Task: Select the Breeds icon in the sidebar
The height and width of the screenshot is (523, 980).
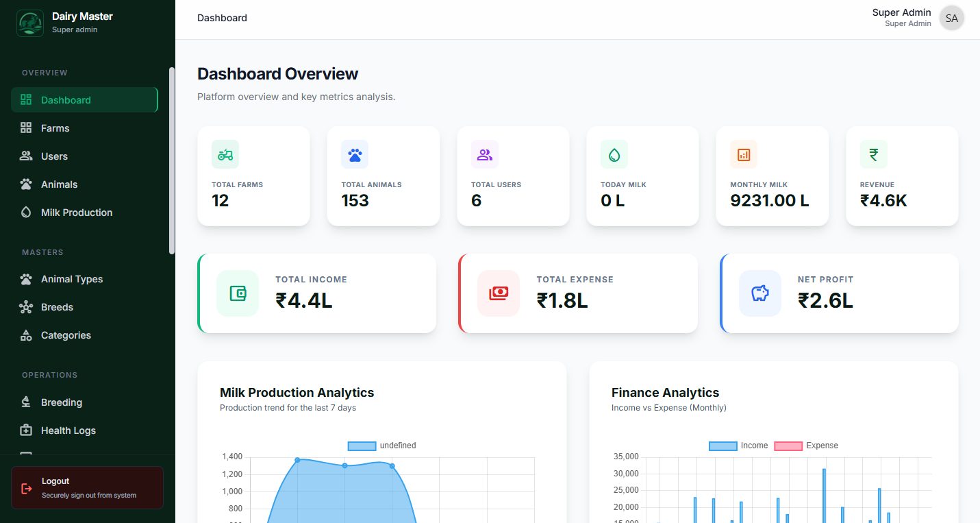Action: (25, 306)
